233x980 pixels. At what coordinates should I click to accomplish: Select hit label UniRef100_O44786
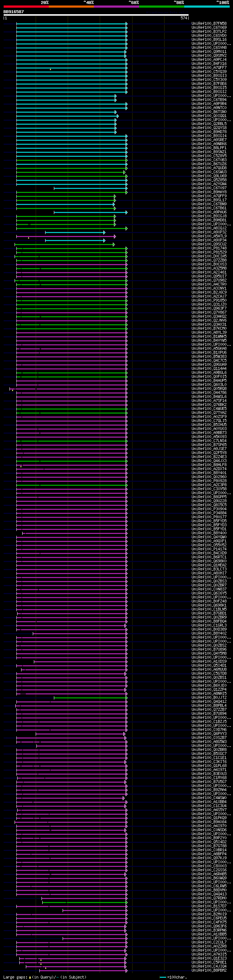pos(209,392)
